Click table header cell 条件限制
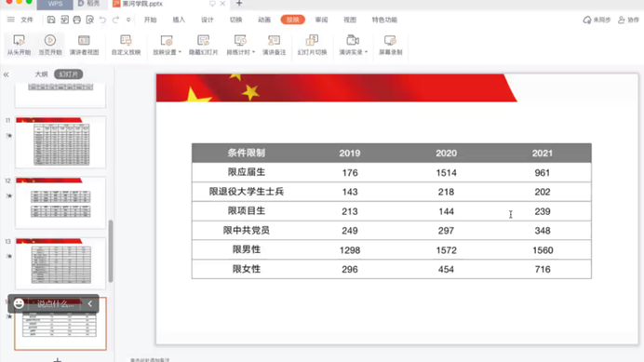 (x=247, y=153)
